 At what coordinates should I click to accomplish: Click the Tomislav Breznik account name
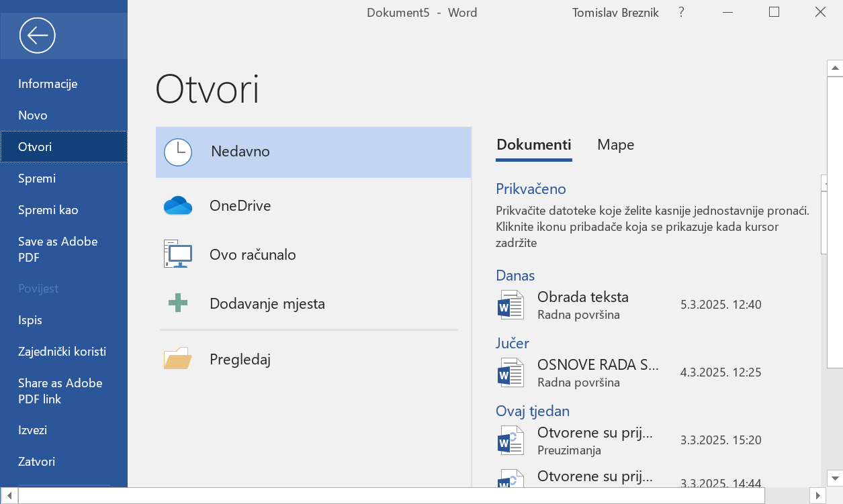615,13
